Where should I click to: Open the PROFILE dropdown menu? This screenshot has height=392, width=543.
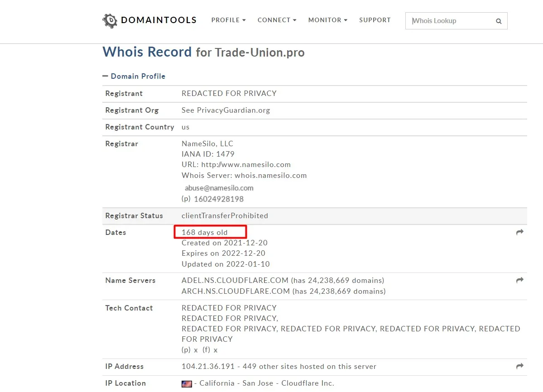[229, 20]
